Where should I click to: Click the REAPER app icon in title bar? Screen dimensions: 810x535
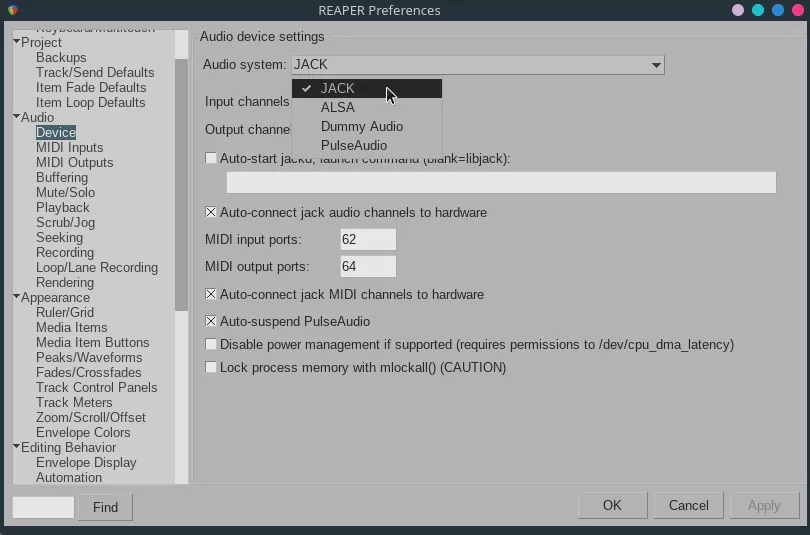(x=13, y=10)
